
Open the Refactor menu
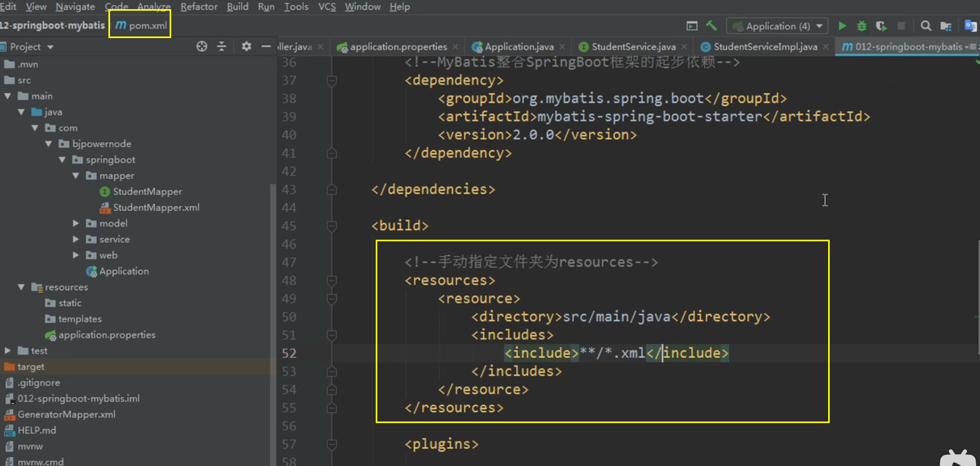pos(199,6)
